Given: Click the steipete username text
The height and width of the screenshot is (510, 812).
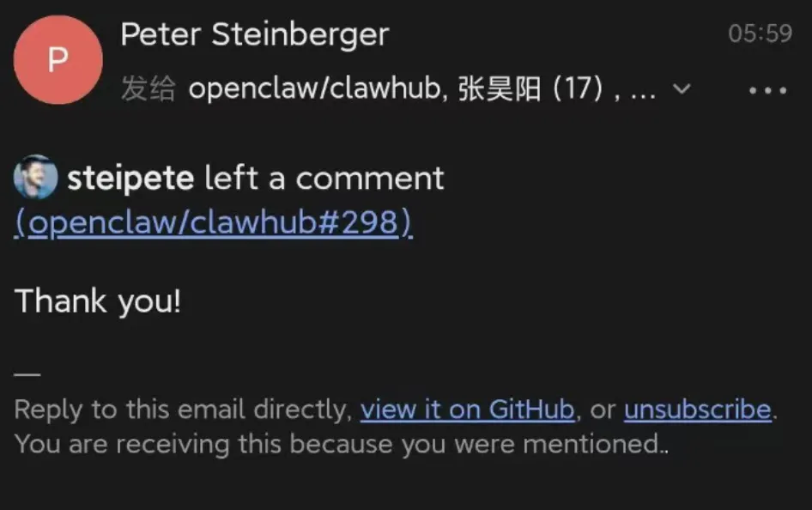Looking at the screenshot, I should pos(130,179).
